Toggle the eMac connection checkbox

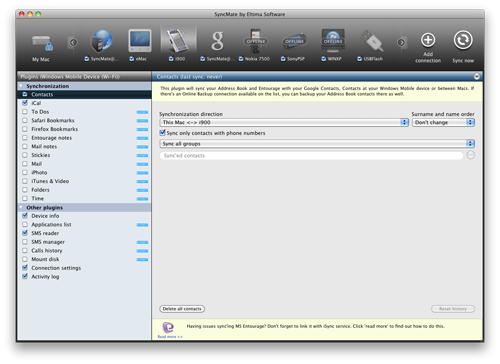point(132,59)
